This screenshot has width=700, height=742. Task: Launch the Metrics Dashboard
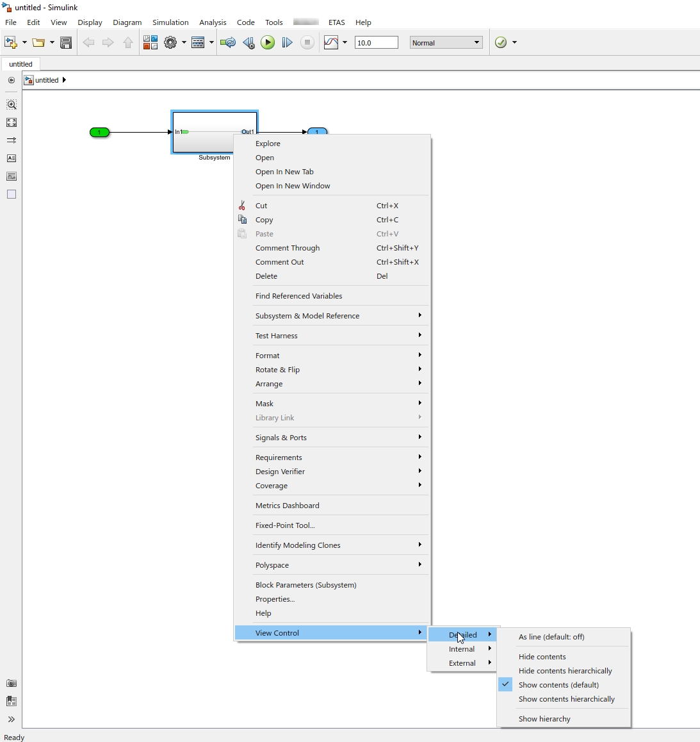(287, 506)
